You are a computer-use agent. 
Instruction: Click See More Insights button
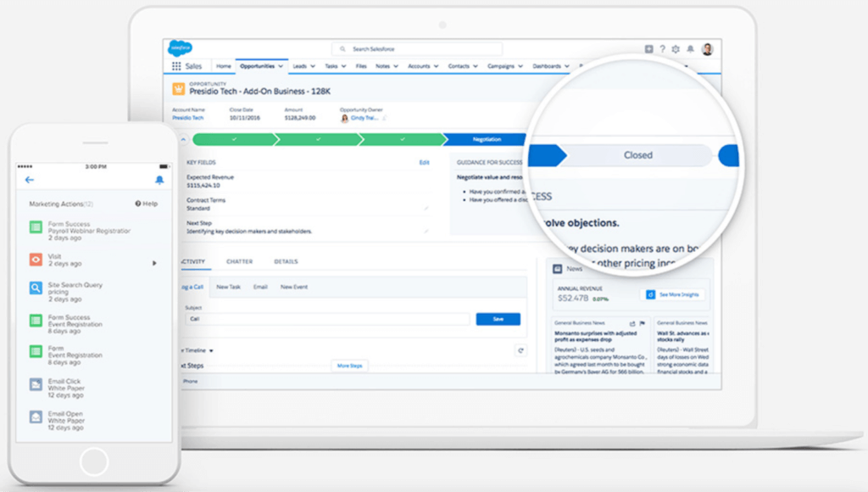[x=672, y=294]
